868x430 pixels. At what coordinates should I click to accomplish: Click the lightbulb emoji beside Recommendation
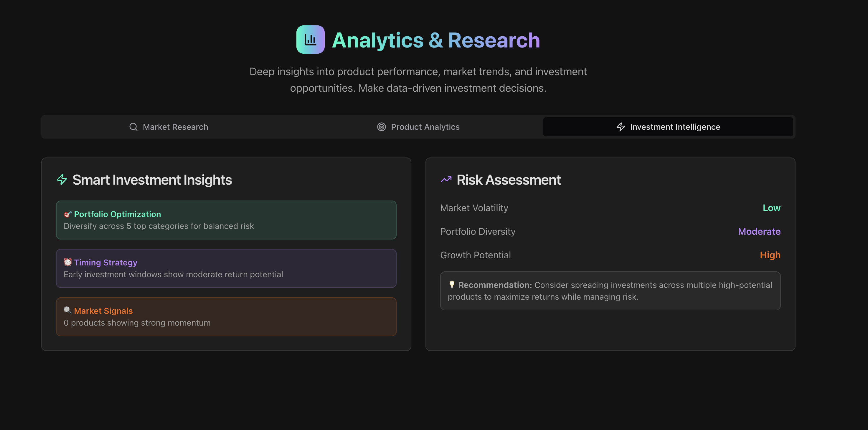[x=452, y=285]
